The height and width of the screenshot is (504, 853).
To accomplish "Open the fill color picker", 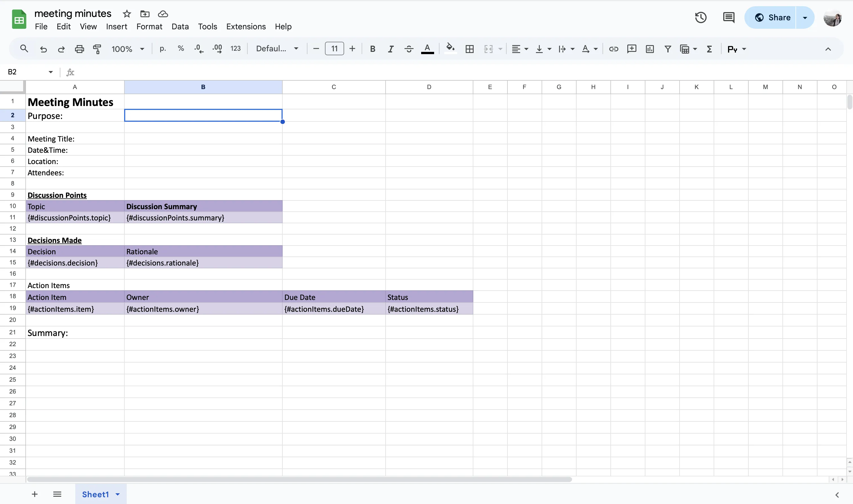I will click(x=450, y=49).
